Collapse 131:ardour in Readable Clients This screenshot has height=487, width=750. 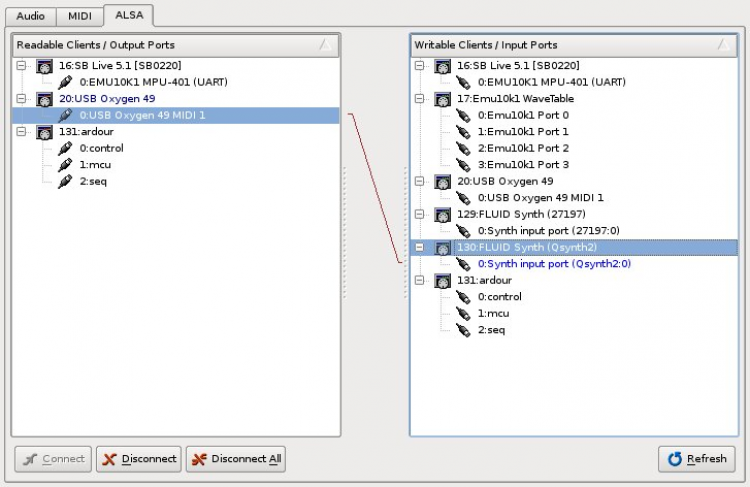tap(21, 132)
